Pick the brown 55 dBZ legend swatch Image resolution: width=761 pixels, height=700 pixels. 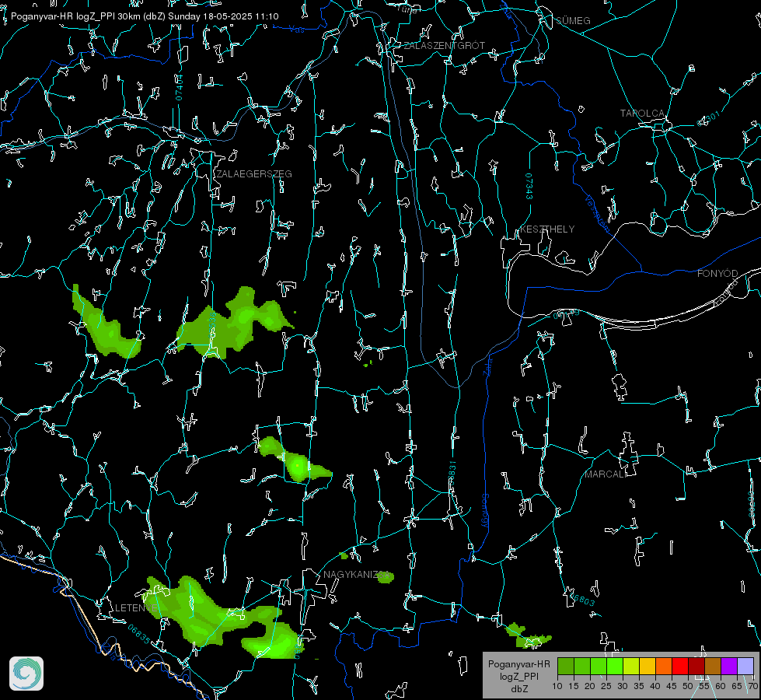pos(713,666)
